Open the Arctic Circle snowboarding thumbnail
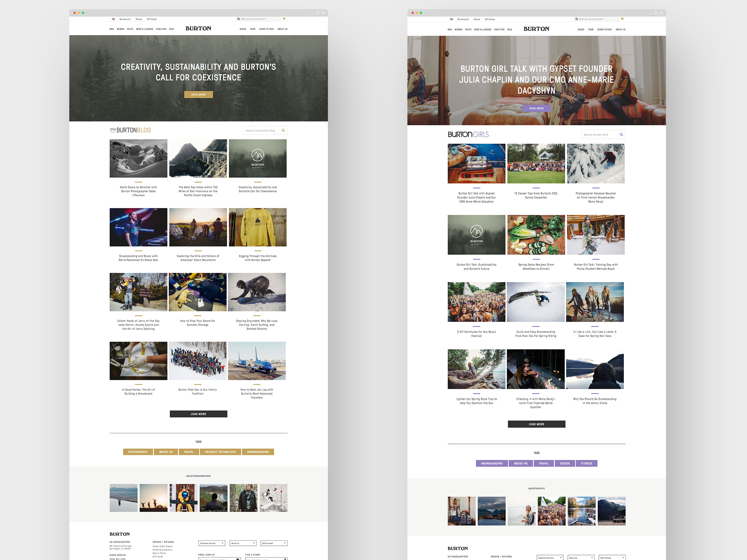Screen dimensions: 747x560 click(595, 369)
